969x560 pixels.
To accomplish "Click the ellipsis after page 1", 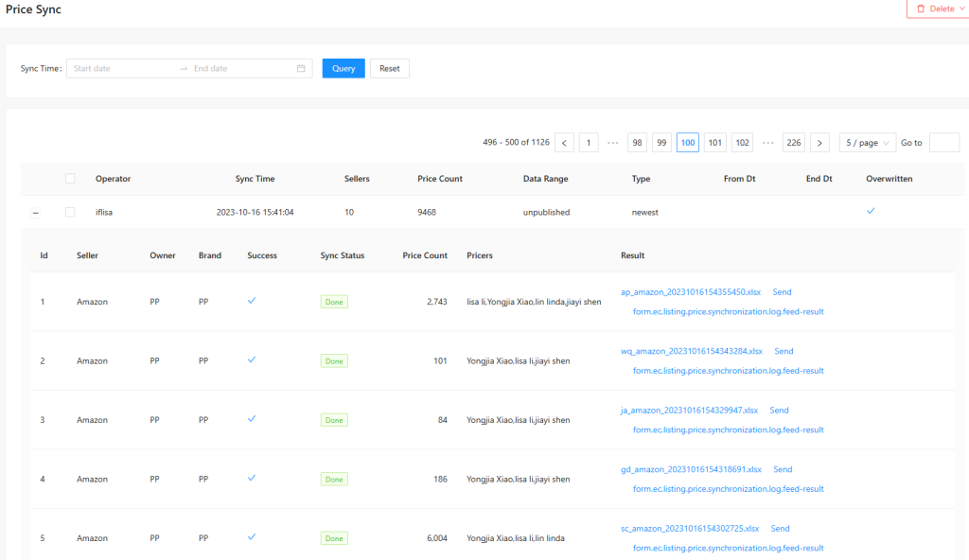I will pos(613,143).
